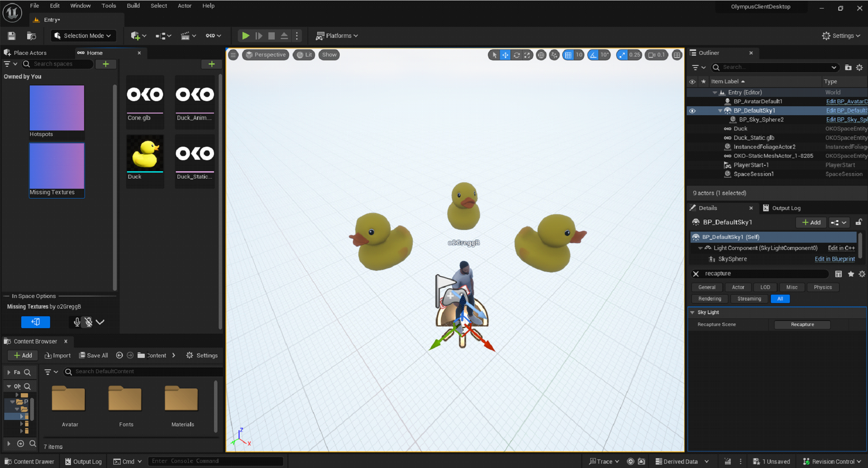Click the blue exit space button
The width and height of the screenshot is (868, 468).
click(36, 322)
